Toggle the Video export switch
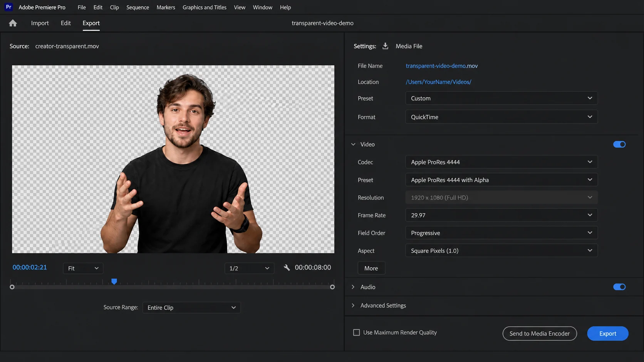This screenshot has width=644, height=362. point(619,144)
